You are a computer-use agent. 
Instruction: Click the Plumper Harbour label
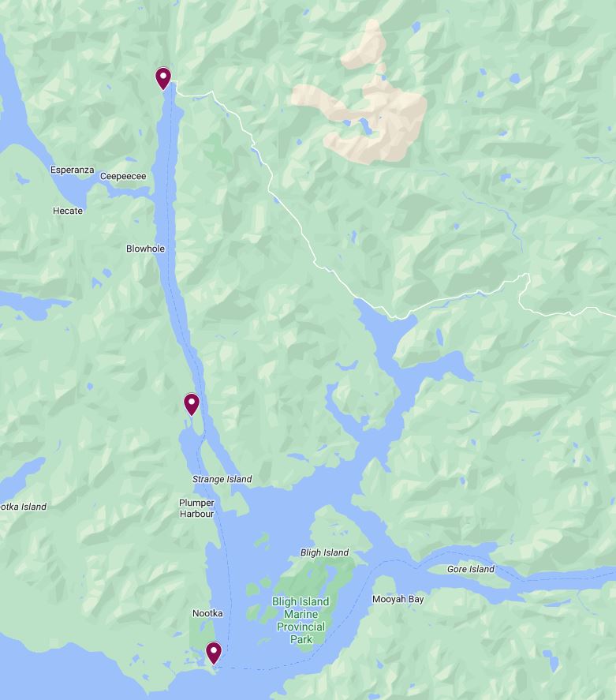point(196,508)
